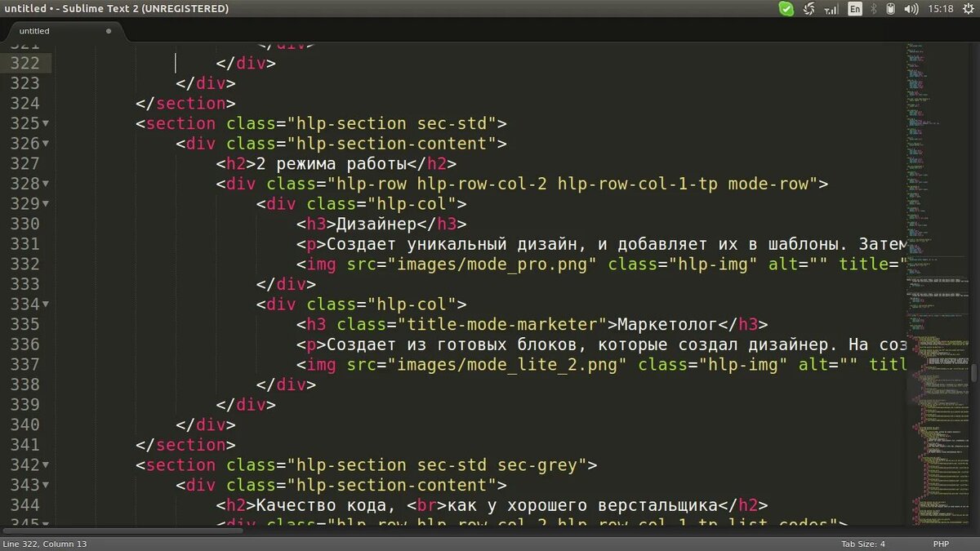Switch keyboard layout via the En indicator

click(853, 8)
